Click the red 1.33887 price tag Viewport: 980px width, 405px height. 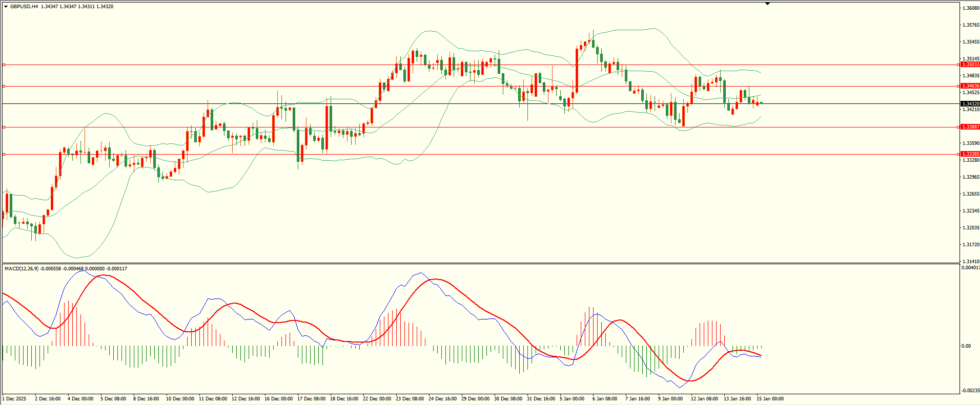point(970,127)
